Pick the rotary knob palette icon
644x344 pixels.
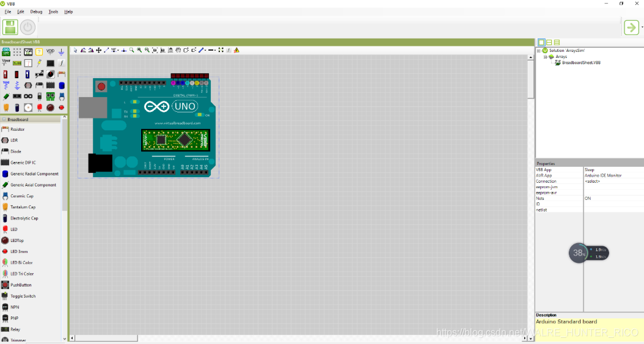pyautogui.click(x=50, y=75)
